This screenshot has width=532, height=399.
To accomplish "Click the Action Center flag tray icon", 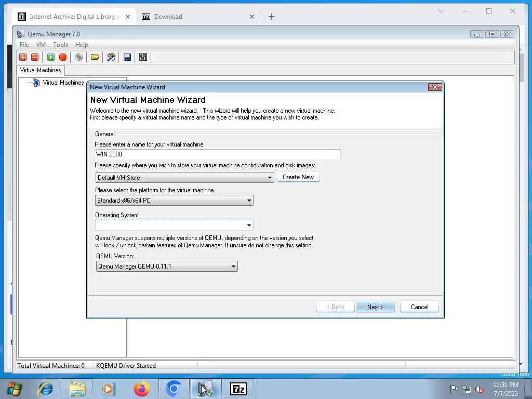I will click(x=454, y=389).
